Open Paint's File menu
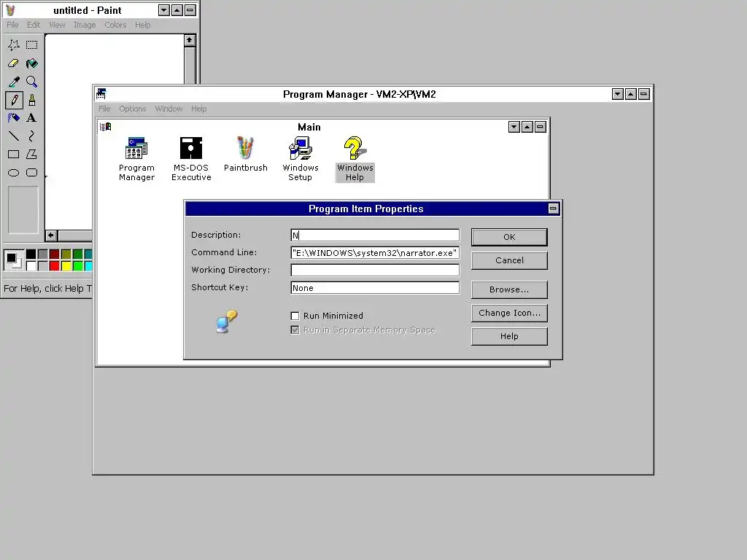Viewport: 747px width, 560px height. click(x=12, y=25)
